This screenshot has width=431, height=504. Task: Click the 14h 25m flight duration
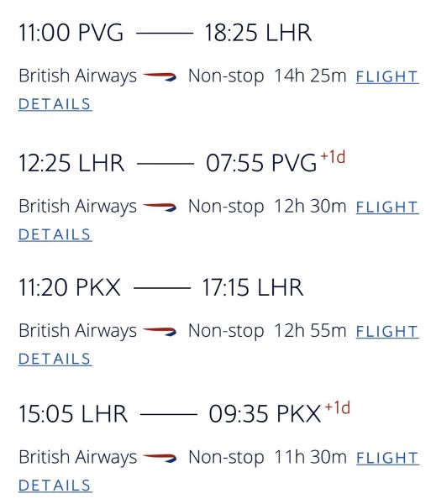tap(310, 76)
